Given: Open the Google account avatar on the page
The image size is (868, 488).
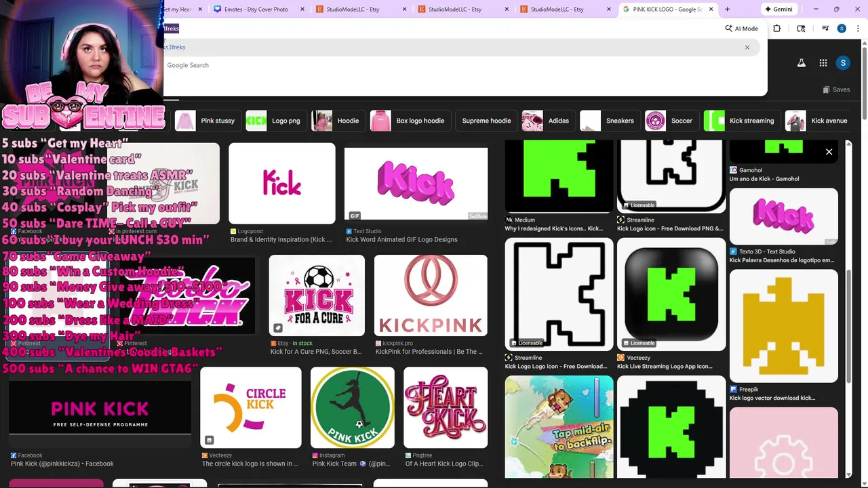Looking at the screenshot, I should (843, 63).
